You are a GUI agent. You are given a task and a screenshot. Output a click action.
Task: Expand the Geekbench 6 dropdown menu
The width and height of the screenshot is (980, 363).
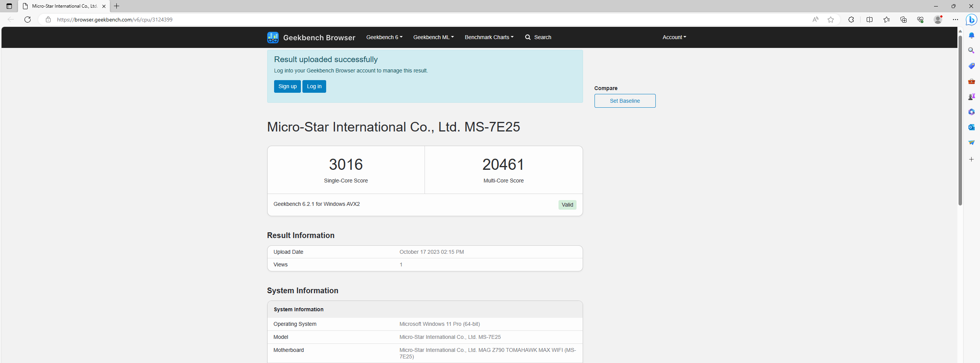[x=384, y=37]
